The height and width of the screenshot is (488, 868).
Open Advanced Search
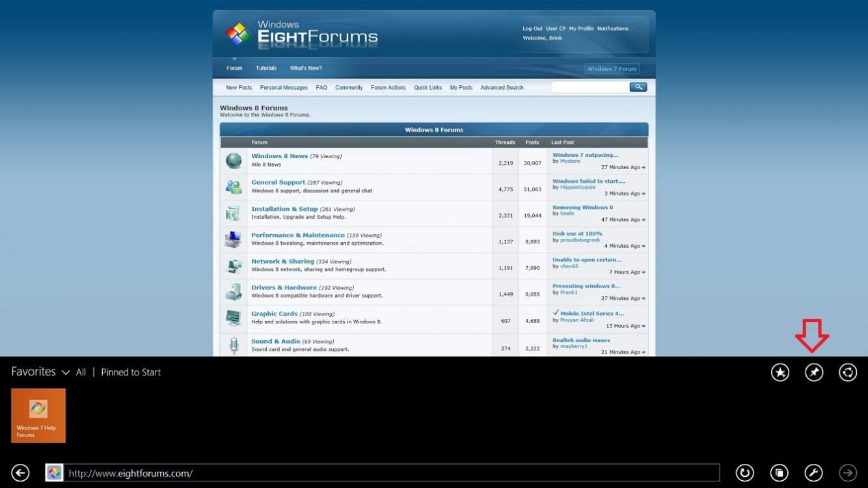(x=502, y=88)
